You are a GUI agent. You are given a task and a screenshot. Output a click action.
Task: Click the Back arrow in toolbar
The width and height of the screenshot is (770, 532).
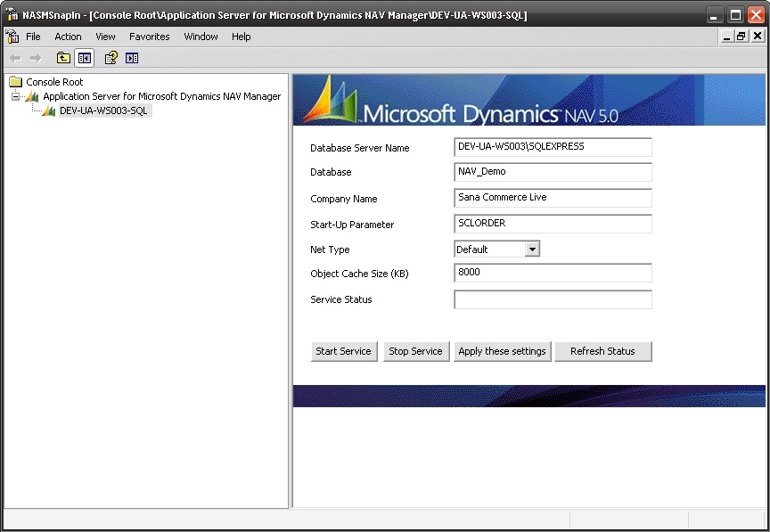click(15, 58)
